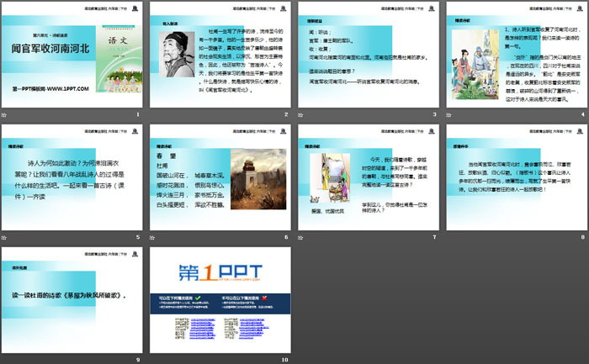Click animation star icon under slide 7
The width and height of the screenshot is (589, 364).
point(300,238)
